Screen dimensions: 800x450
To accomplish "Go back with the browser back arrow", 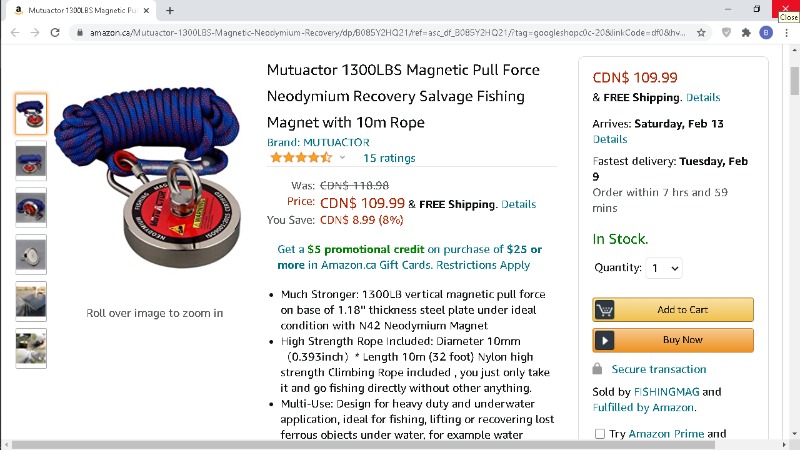I will click(15, 33).
